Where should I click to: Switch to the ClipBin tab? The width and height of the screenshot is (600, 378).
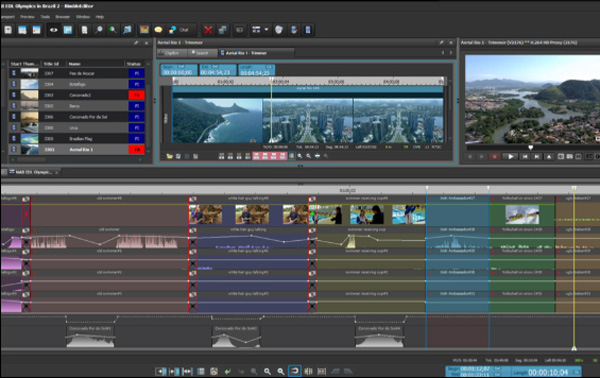(x=171, y=53)
